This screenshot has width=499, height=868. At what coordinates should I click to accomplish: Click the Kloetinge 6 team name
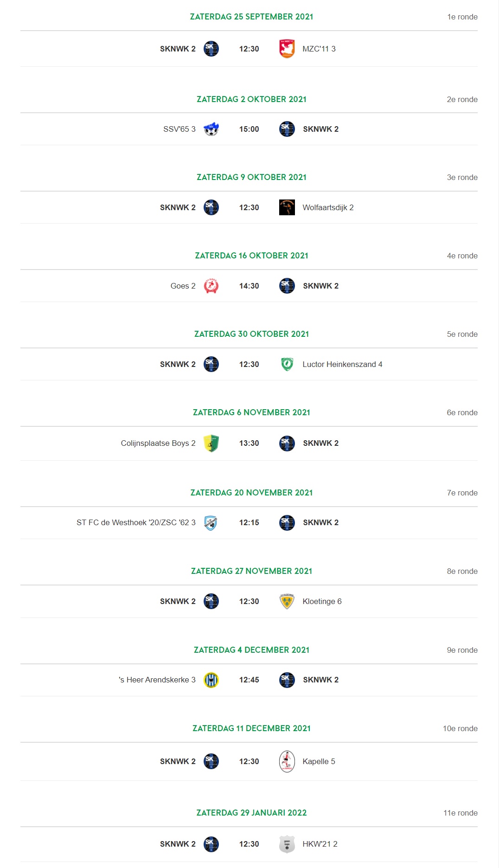(322, 601)
